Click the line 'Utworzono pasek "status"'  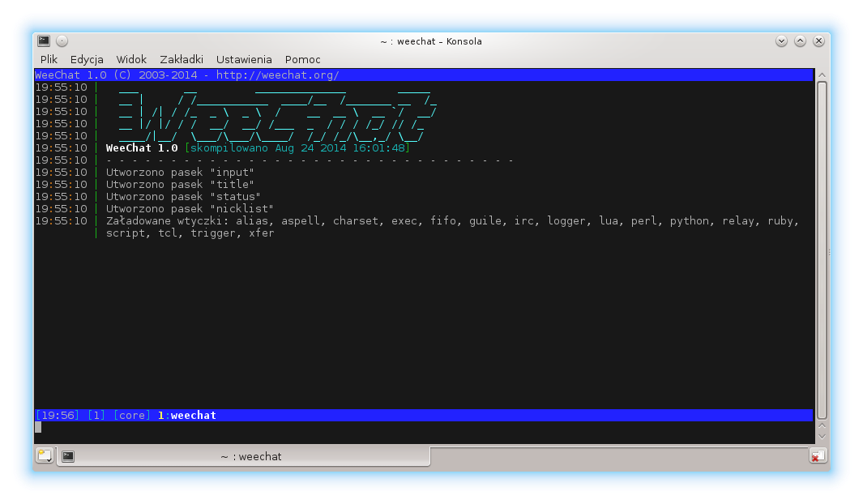183,196
